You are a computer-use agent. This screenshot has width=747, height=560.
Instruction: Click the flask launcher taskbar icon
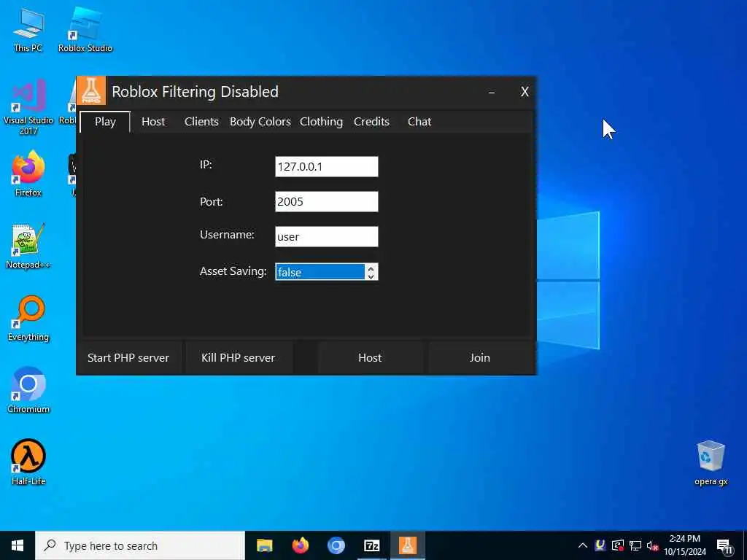click(x=407, y=545)
